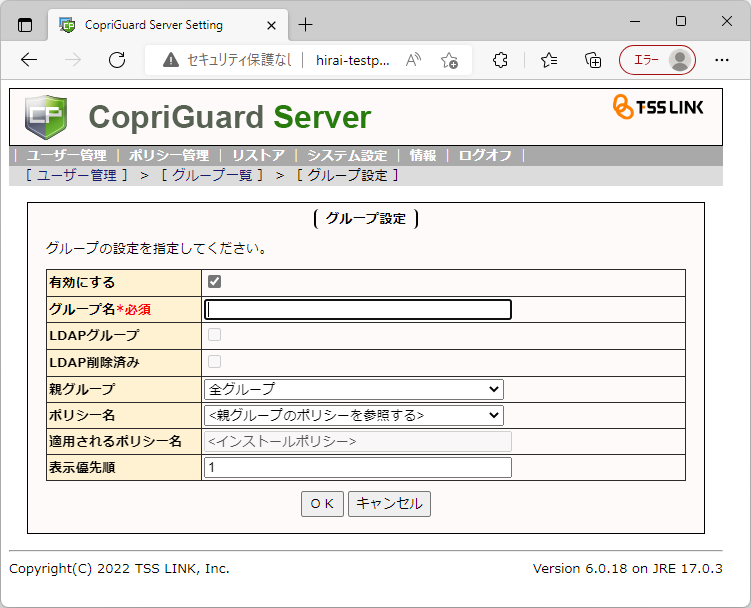Click the Copyright(C) 2022 TSS LINK text
Screen dimensions: 751x608
click(x=119, y=569)
